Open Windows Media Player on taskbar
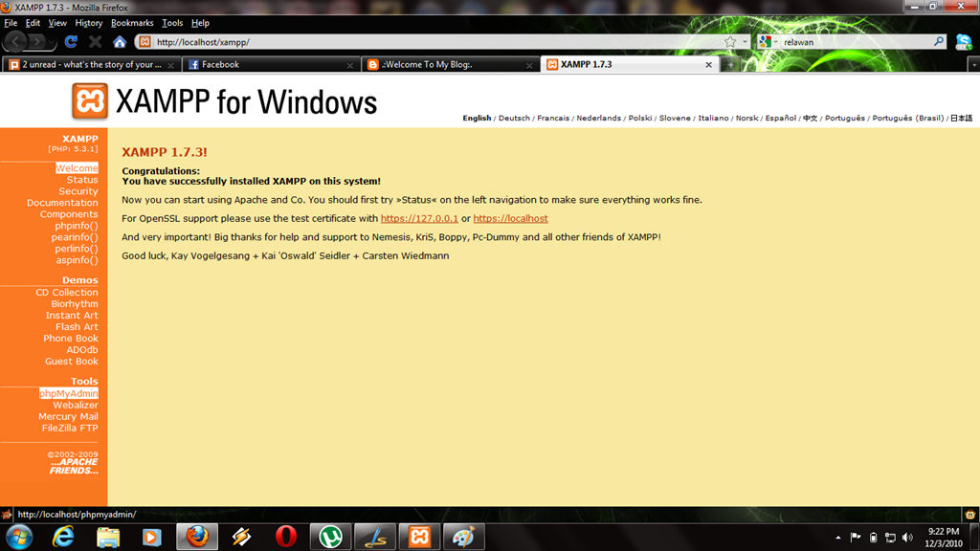 point(152,538)
